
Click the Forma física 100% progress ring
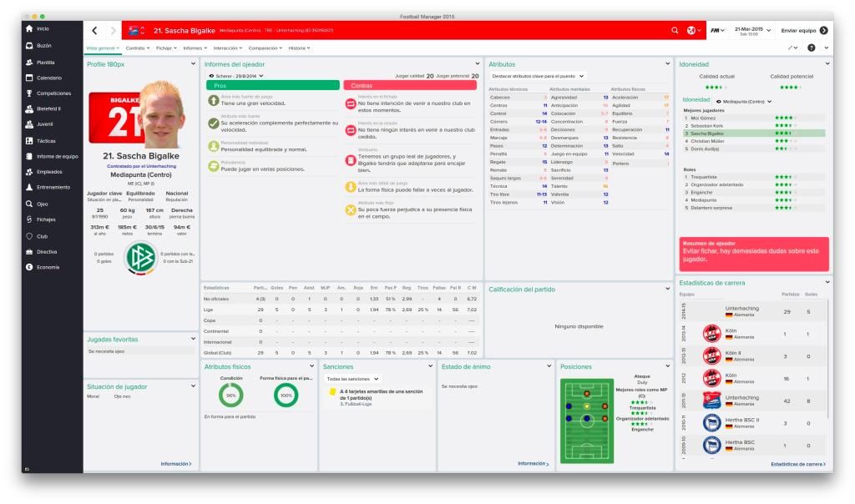click(286, 395)
